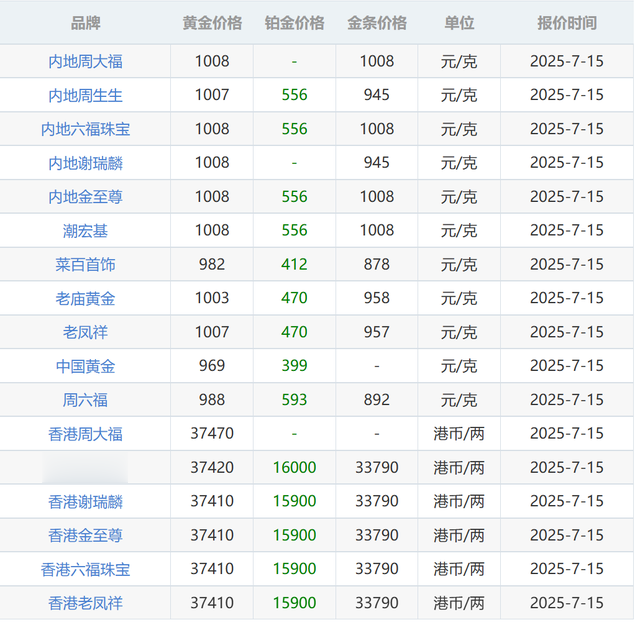Open the 内地谢瑞麟 brand link
This screenshot has width=640, height=625.
86,163
